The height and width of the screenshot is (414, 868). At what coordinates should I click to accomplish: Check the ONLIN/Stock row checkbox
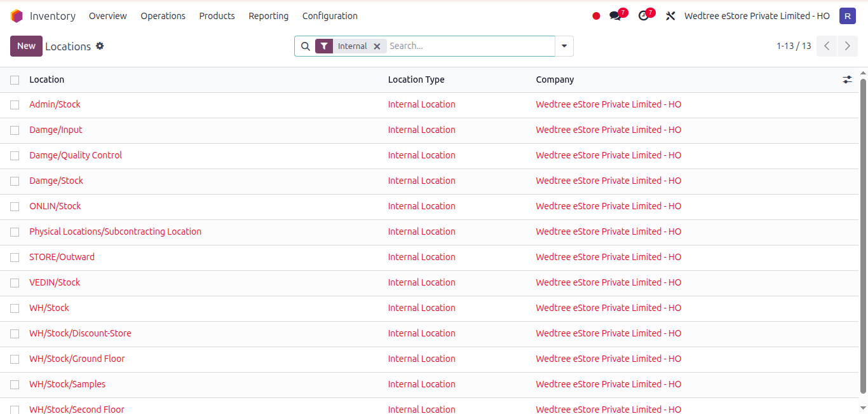coord(15,207)
